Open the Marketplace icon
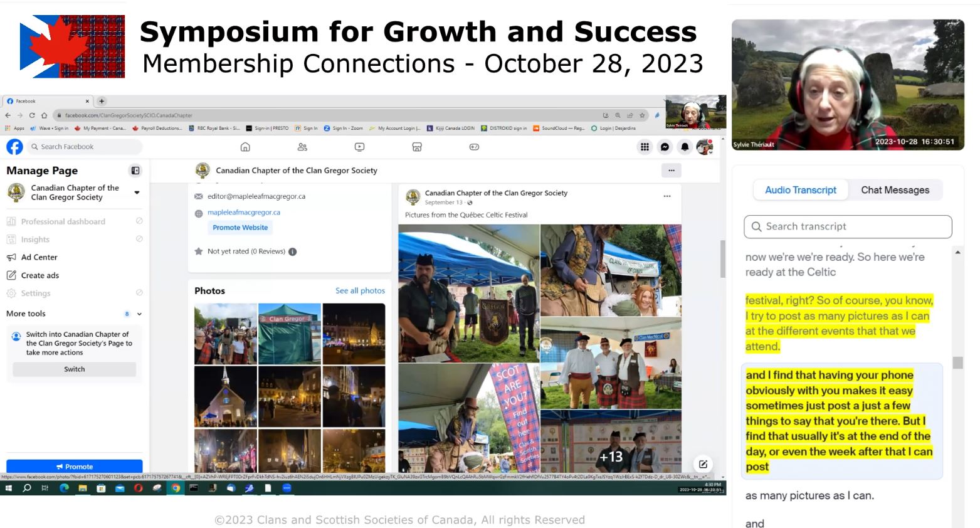Screen dimensions: 980x528 (x=417, y=147)
